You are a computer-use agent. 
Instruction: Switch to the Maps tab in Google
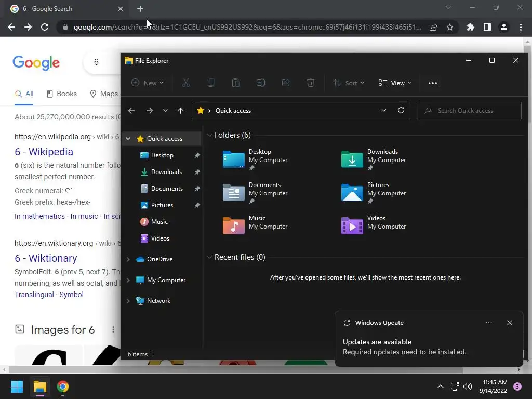(104, 94)
